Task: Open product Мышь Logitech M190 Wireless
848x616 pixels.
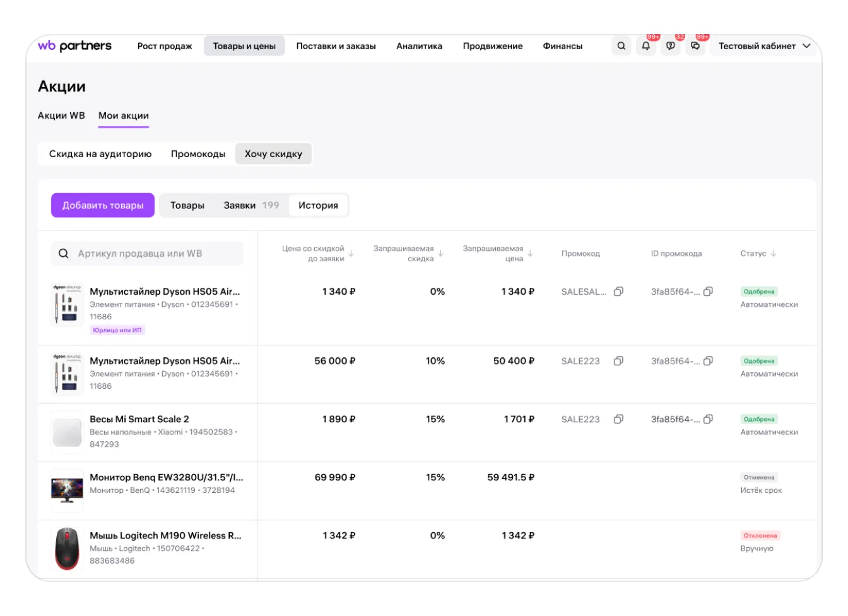Action: click(166, 535)
